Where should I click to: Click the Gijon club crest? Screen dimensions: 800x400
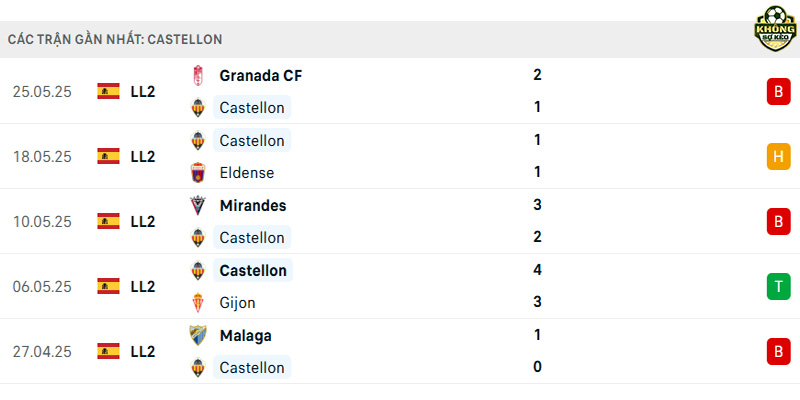(x=197, y=303)
